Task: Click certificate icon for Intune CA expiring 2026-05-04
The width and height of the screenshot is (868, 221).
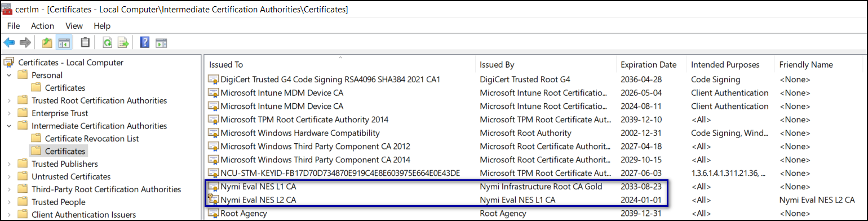Action: (214, 93)
